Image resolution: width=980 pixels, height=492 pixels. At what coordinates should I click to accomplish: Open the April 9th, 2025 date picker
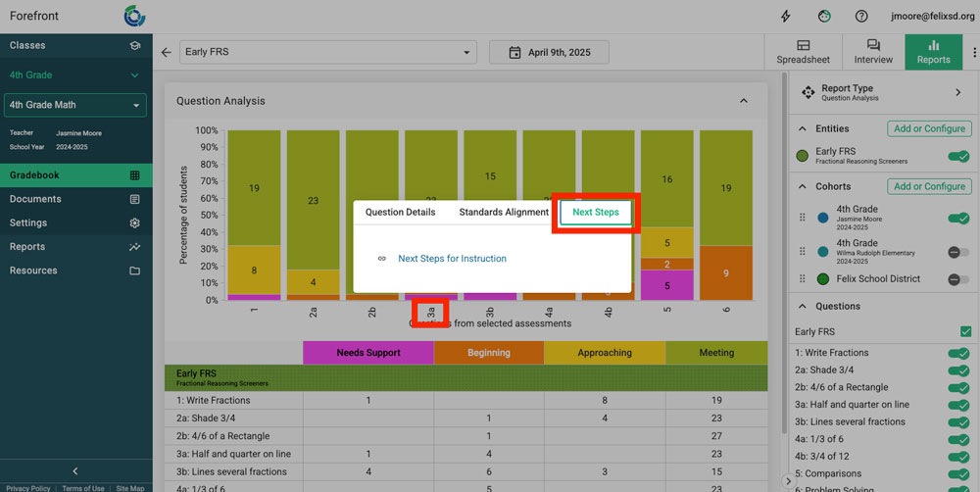pos(550,52)
